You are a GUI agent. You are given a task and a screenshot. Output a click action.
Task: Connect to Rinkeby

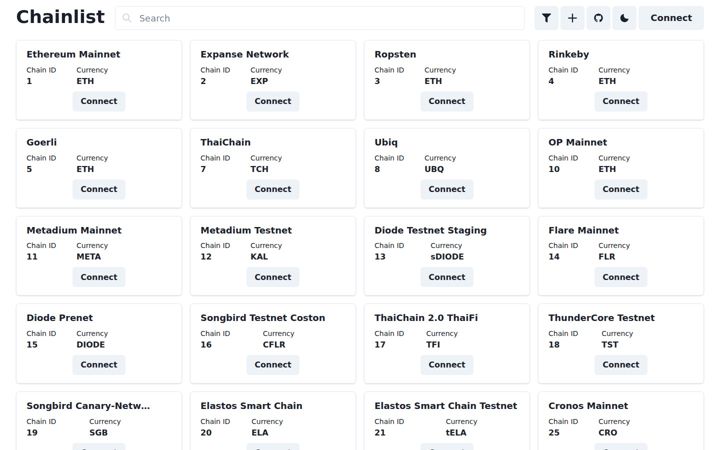pyautogui.click(x=621, y=101)
